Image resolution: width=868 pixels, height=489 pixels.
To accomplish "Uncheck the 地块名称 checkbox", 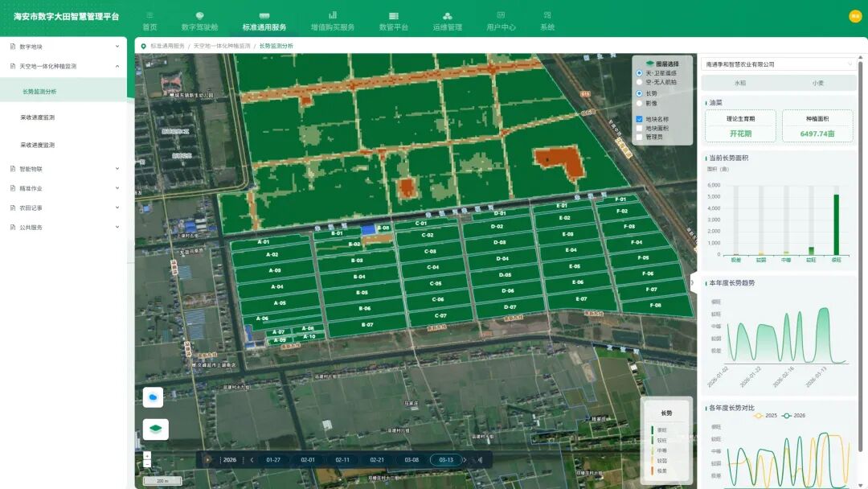I will [x=640, y=119].
